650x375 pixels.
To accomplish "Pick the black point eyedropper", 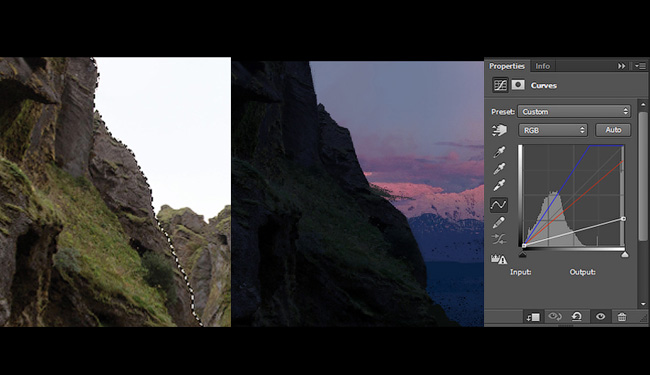I will pos(499,152).
